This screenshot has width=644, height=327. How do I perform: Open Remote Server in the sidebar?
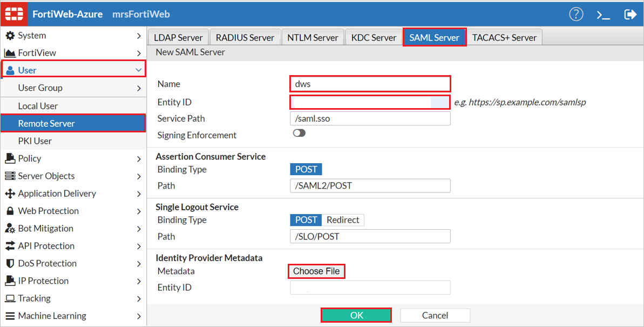click(x=73, y=123)
